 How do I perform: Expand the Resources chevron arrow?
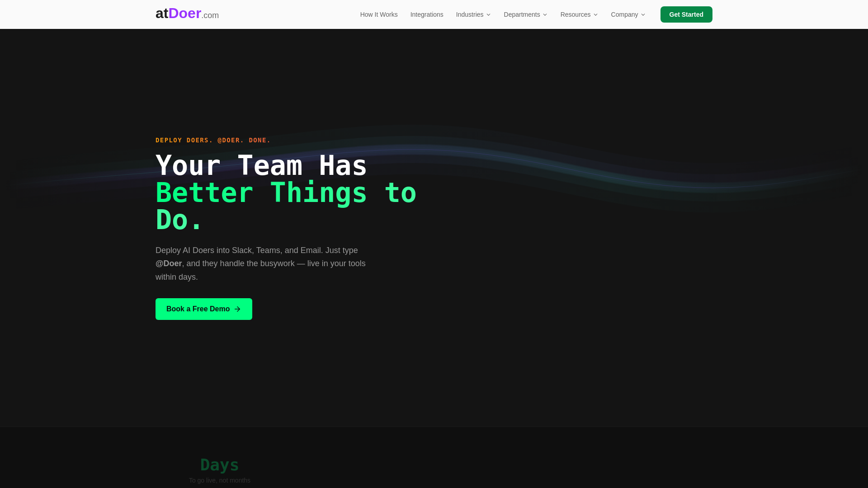595,15
